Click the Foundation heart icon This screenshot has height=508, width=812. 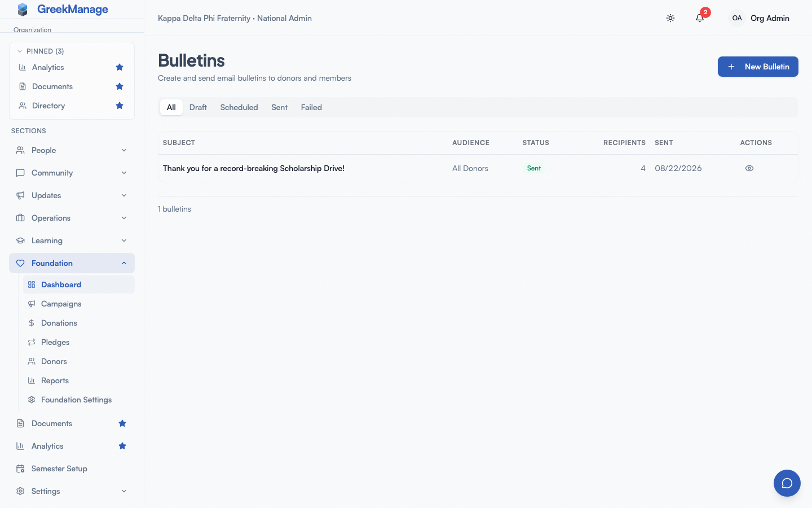tap(20, 263)
